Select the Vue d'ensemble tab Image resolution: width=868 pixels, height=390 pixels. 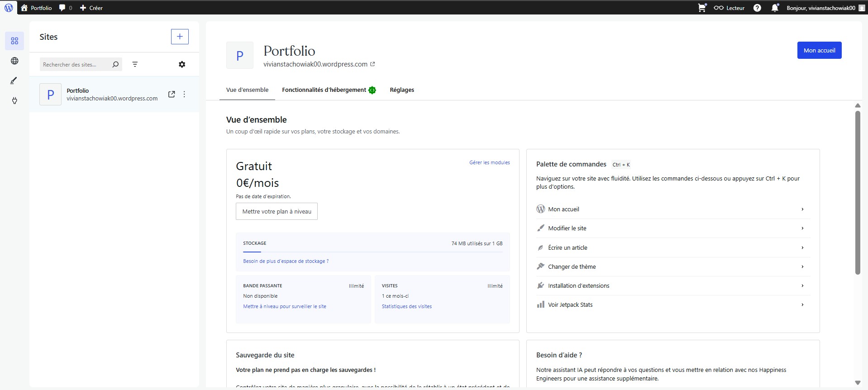(247, 90)
